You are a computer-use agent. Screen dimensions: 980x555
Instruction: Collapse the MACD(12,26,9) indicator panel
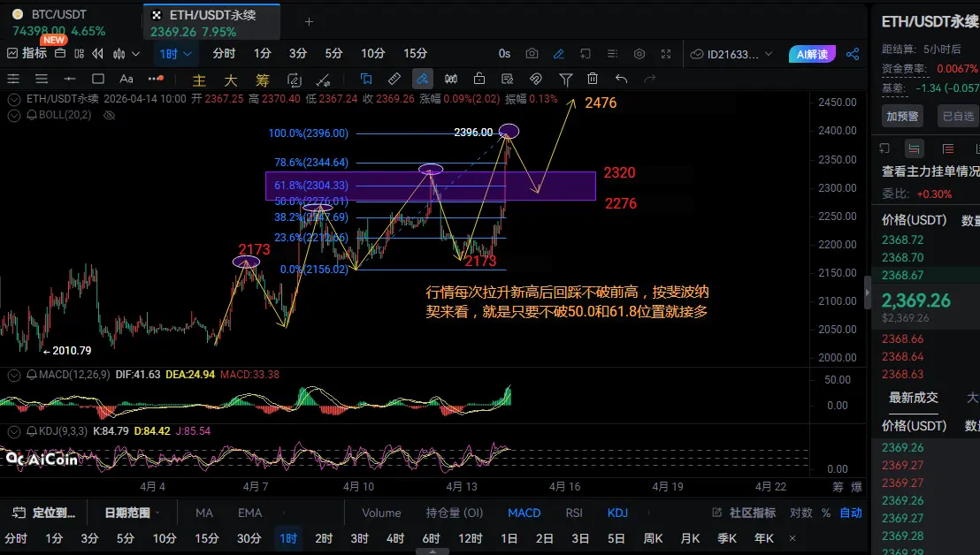pyautogui.click(x=14, y=376)
